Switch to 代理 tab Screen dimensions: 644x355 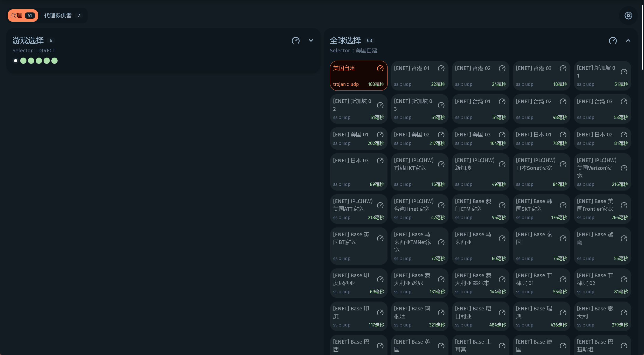point(23,16)
